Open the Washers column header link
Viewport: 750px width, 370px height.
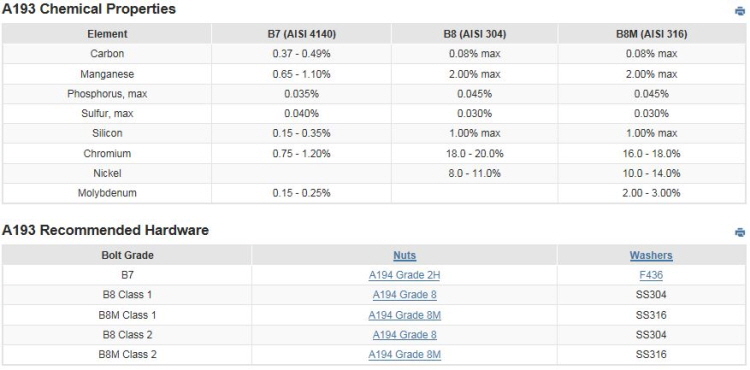(x=651, y=255)
